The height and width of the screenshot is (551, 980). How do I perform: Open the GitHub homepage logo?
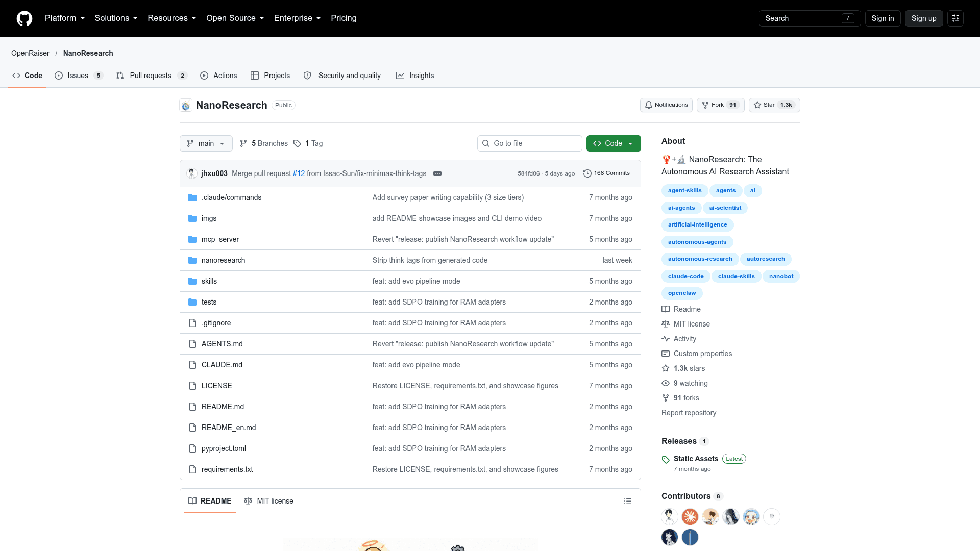click(x=24, y=18)
